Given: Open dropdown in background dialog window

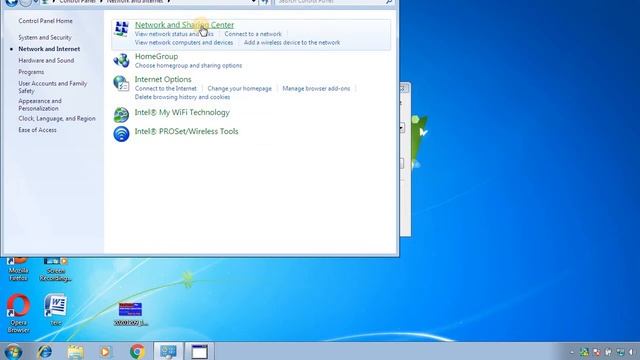Looking at the screenshot, I should pos(402,128).
